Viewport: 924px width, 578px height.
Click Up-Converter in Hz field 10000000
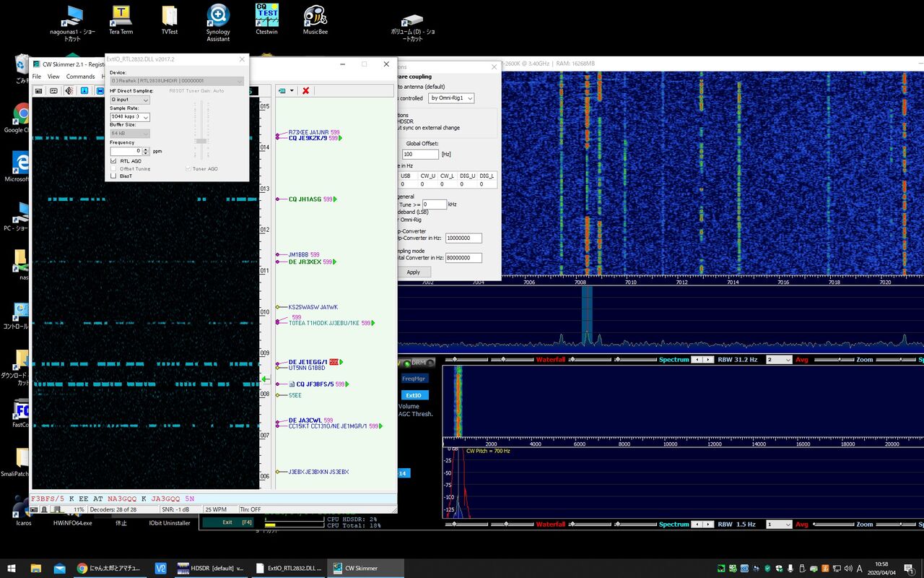click(463, 238)
